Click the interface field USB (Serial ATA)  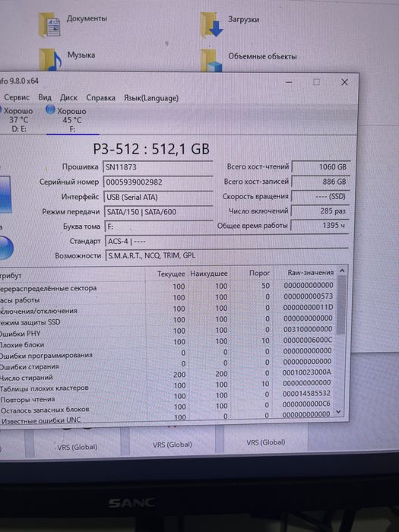click(158, 197)
